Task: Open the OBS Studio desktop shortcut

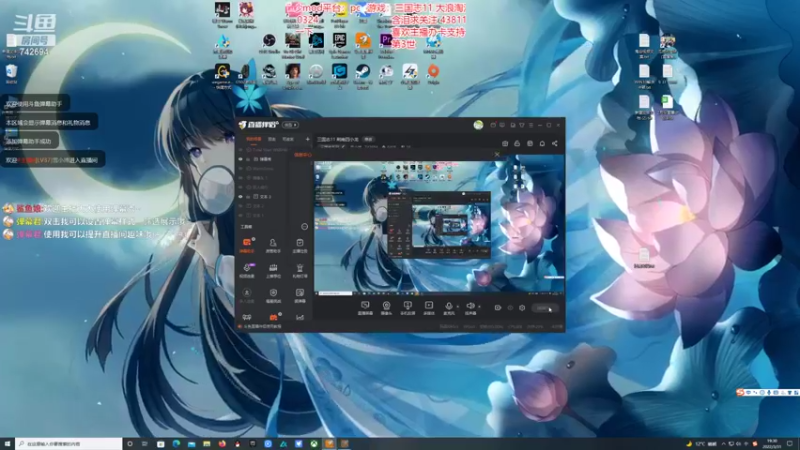Action: [269, 44]
